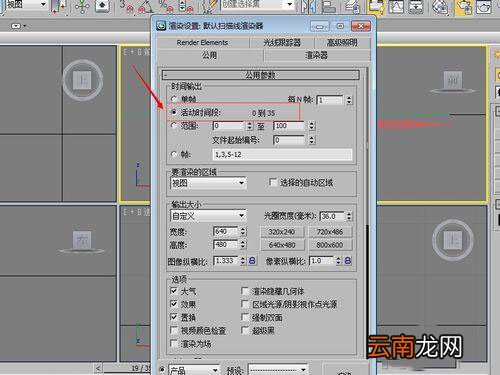The height and width of the screenshot is (375, 500).
Task: Adjust the 光圈宽度 spinner beside 36.0
Action: click(349, 216)
